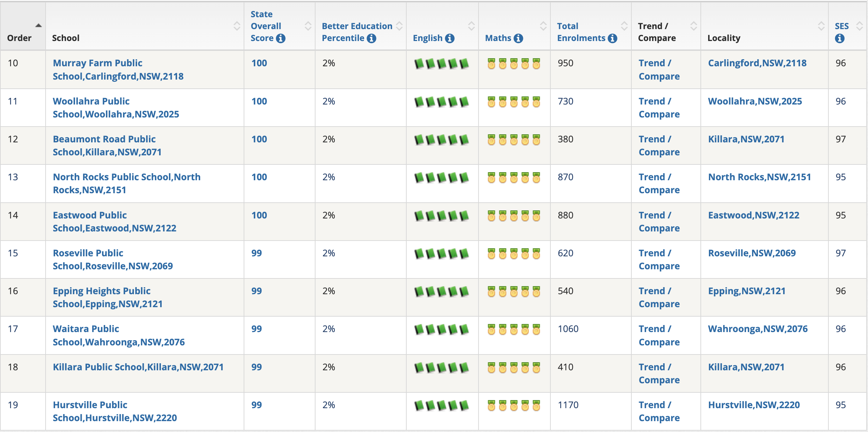This screenshot has width=868, height=432.
Task: Click Woollahra Public's gold Maths medals rating
Action: pos(514,102)
